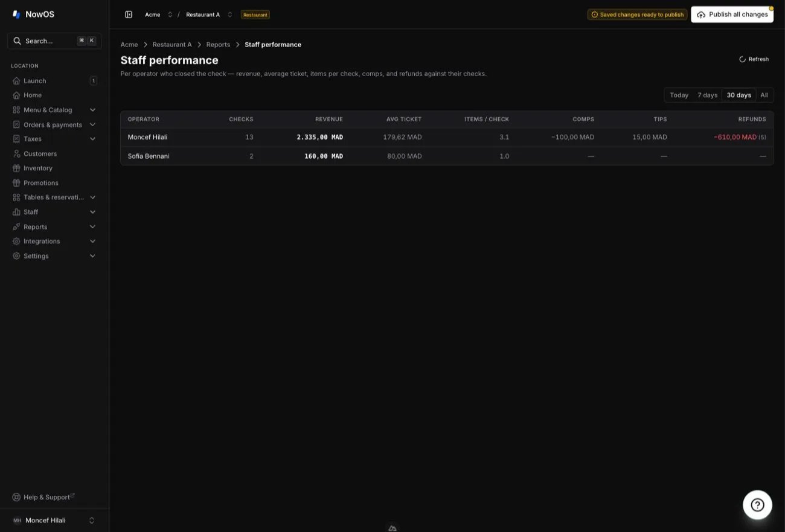The height and width of the screenshot is (532, 785).
Task: Click the Search input field
Action: pyautogui.click(x=54, y=41)
